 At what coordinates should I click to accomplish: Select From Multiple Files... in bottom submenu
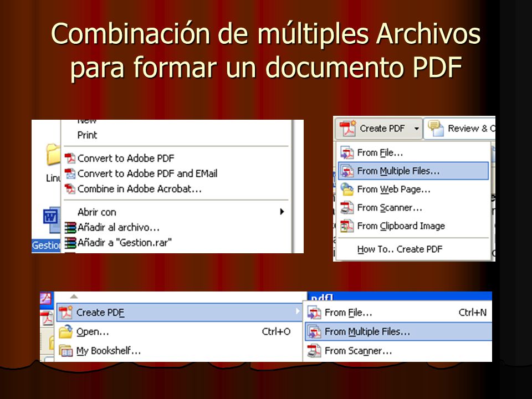point(398,331)
